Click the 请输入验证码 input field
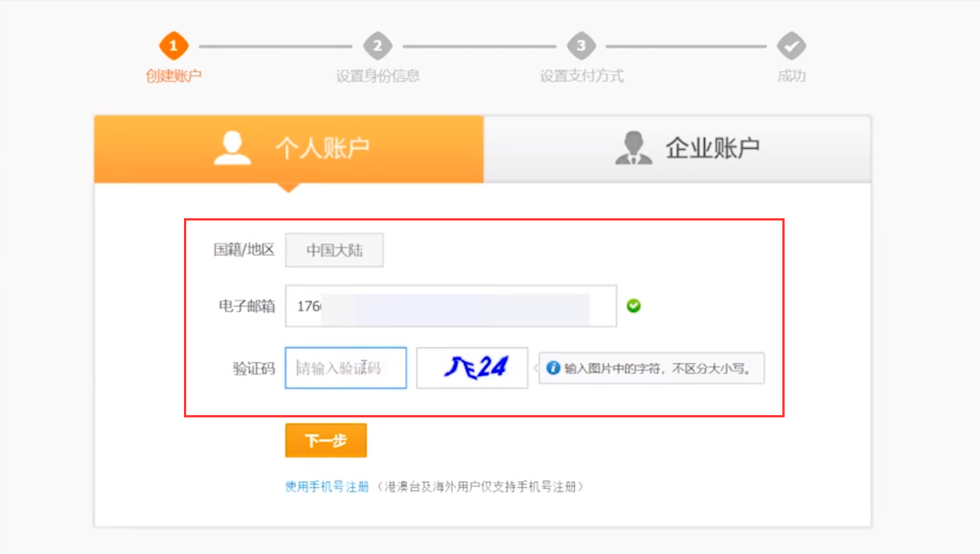Viewport: 980px width, 554px height. 345,368
